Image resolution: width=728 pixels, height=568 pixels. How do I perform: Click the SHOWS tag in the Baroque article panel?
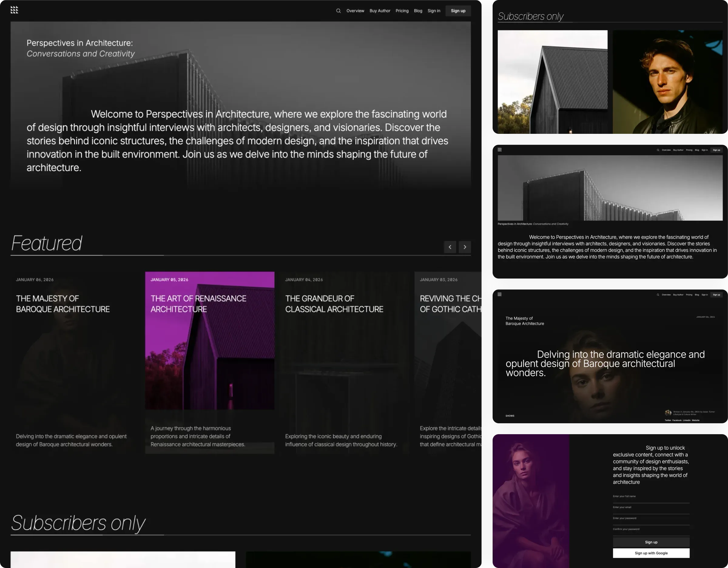coord(510,416)
